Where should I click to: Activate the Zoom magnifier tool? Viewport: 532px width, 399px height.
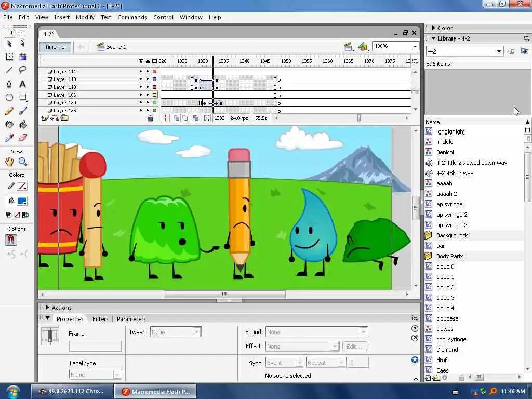(22, 162)
